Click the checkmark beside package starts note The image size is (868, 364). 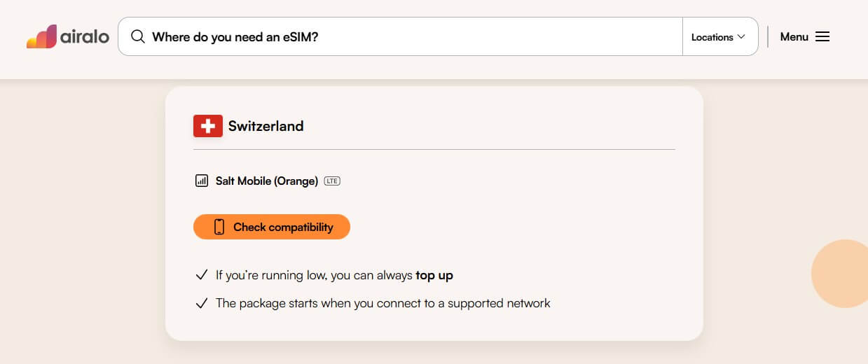(201, 303)
